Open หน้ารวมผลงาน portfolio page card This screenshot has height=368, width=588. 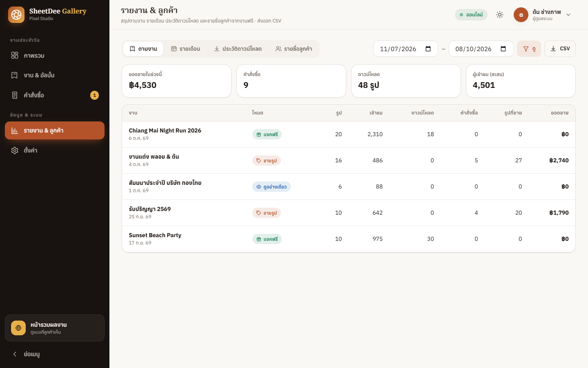click(55, 328)
